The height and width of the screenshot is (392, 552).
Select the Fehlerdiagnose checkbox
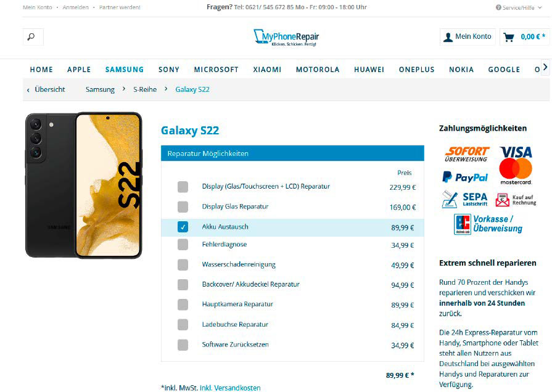(x=183, y=245)
